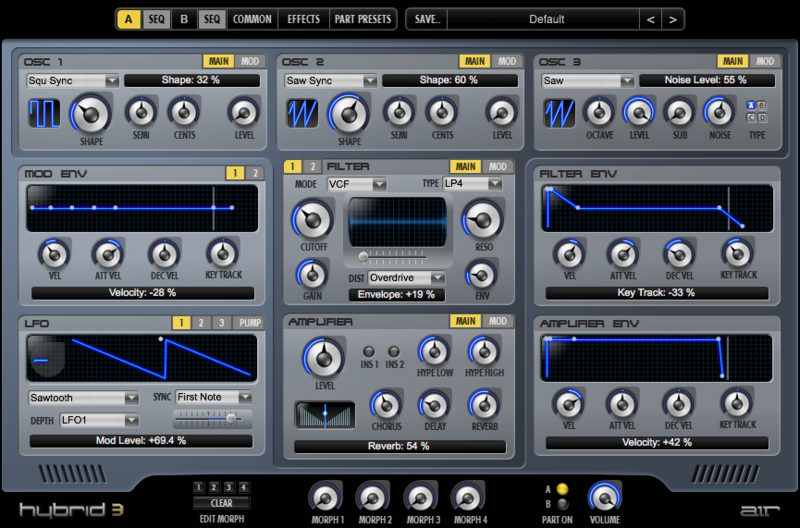Click the LFO depth slider
Viewport: 800px width, 528px height.
click(x=212, y=420)
